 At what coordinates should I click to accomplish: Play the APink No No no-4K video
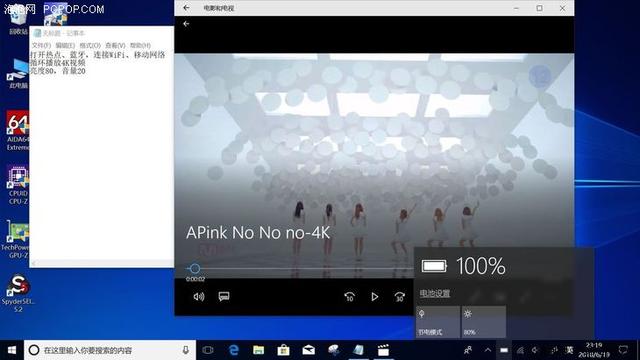click(374, 297)
